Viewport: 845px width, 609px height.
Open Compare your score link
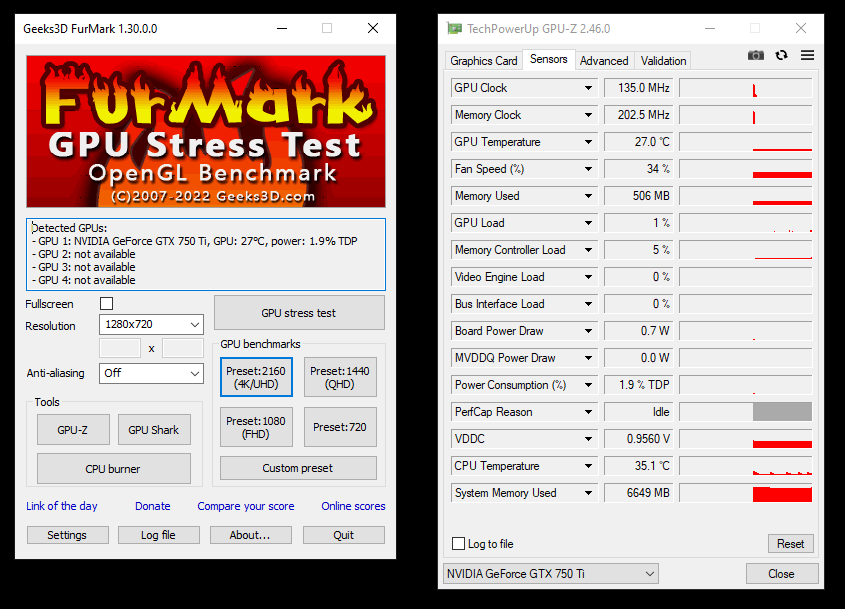(x=246, y=506)
